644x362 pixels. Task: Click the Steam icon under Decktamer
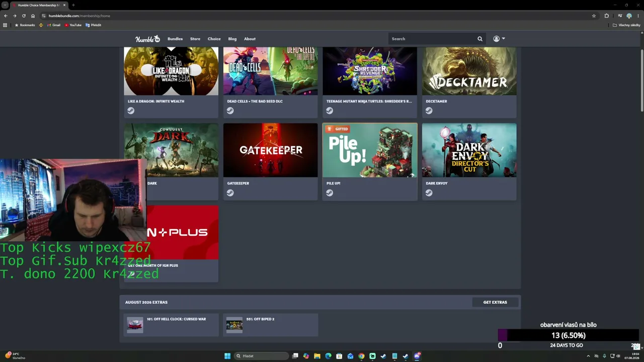tap(429, 111)
